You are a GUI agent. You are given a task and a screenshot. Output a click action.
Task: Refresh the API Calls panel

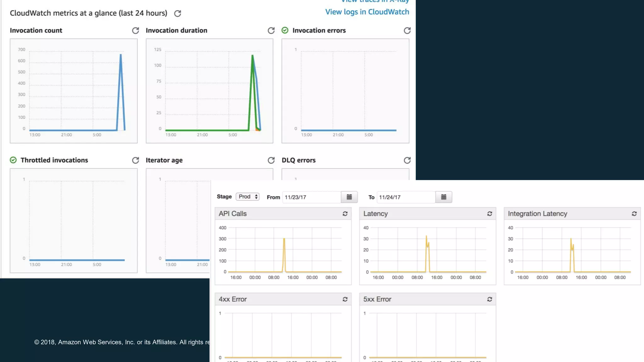point(345,214)
